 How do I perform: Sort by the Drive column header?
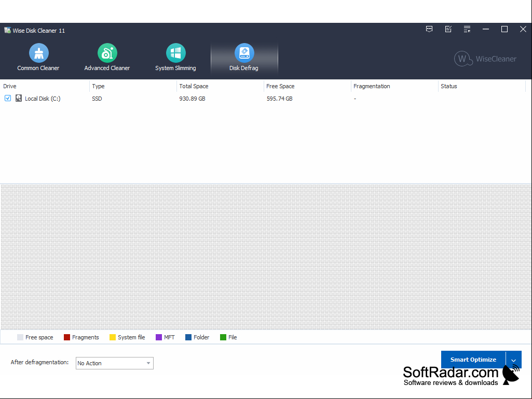[x=45, y=86]
